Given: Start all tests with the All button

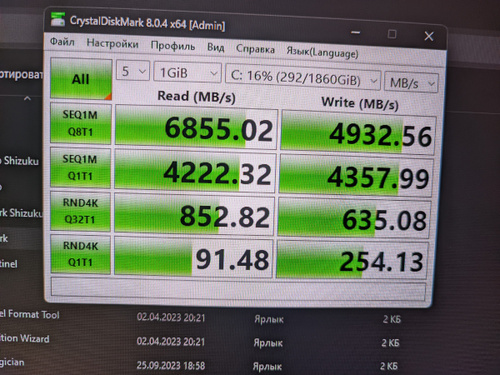Looking at the screenshot, I should pos(81,79).
